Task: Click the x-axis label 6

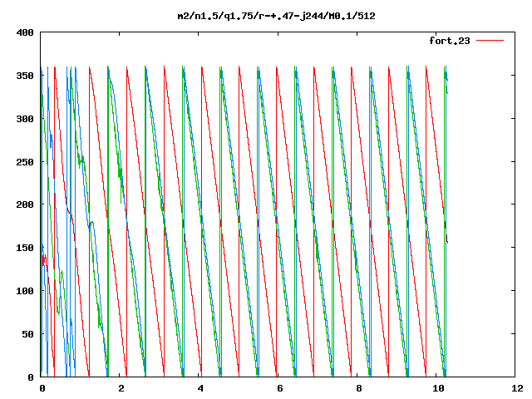Action: tap(279, 388)
